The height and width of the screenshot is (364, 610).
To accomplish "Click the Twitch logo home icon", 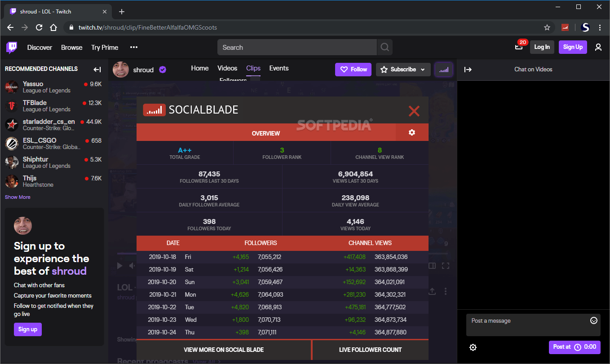I will point(12,47).
